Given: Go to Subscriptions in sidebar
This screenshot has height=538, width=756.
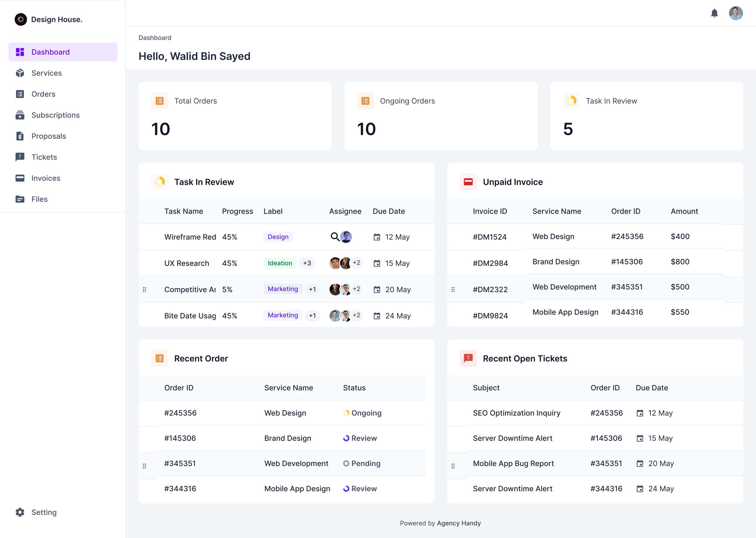Looking at the screenshot, I should (55, 115).
